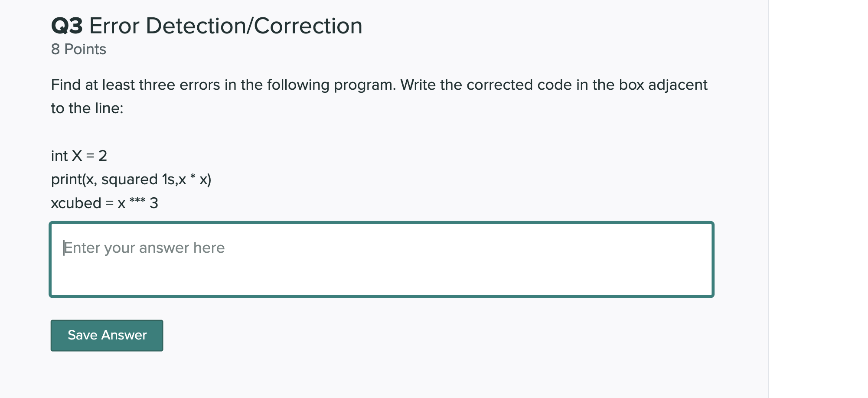Click the print(x, squared 1s,x * x) line

click(x=131, y=179)
